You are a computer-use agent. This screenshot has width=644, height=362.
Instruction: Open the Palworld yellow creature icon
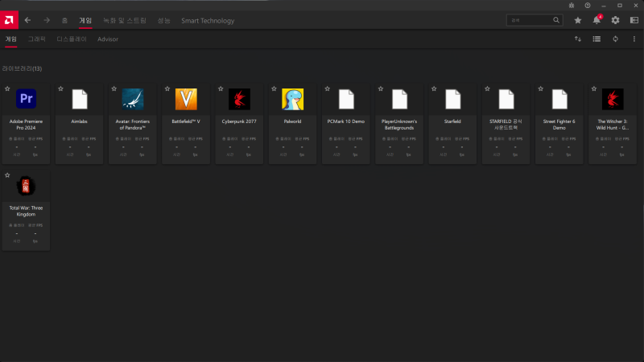[292, 99]
